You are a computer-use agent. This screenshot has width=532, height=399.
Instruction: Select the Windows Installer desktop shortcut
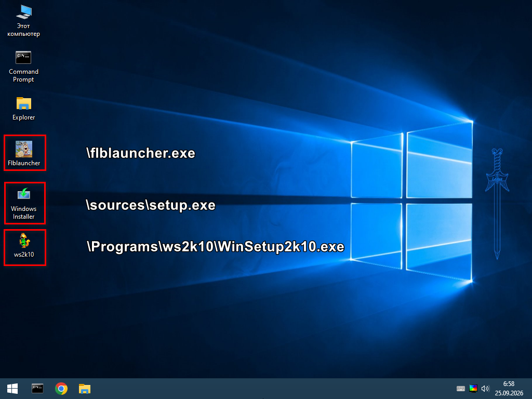click(23, 204)
